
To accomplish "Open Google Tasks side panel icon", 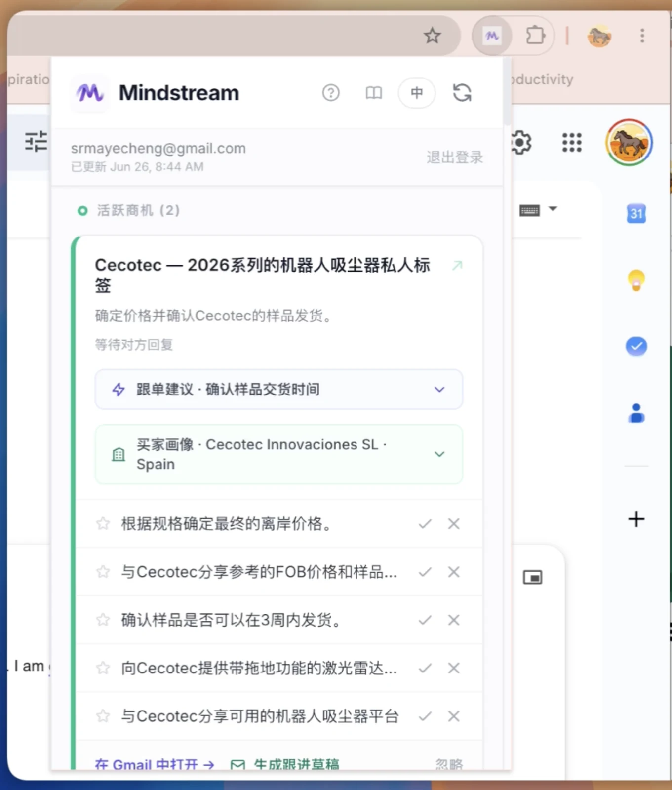I will [636, 346].
